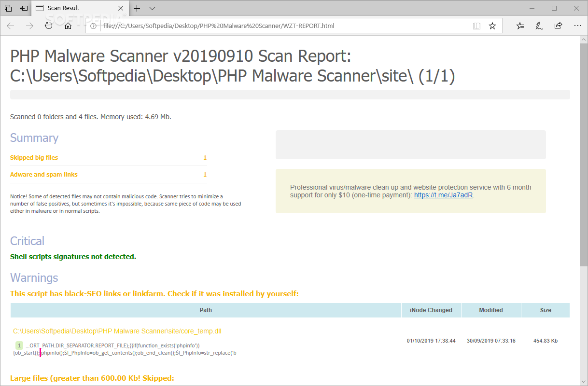Go back to the previous page

pyautogui.click(x=11, y=26)
